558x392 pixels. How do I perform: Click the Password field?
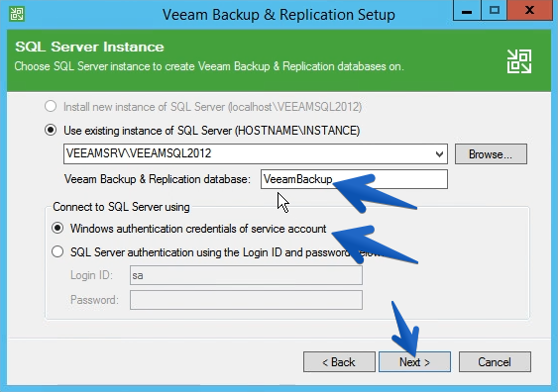click(246, 300)
